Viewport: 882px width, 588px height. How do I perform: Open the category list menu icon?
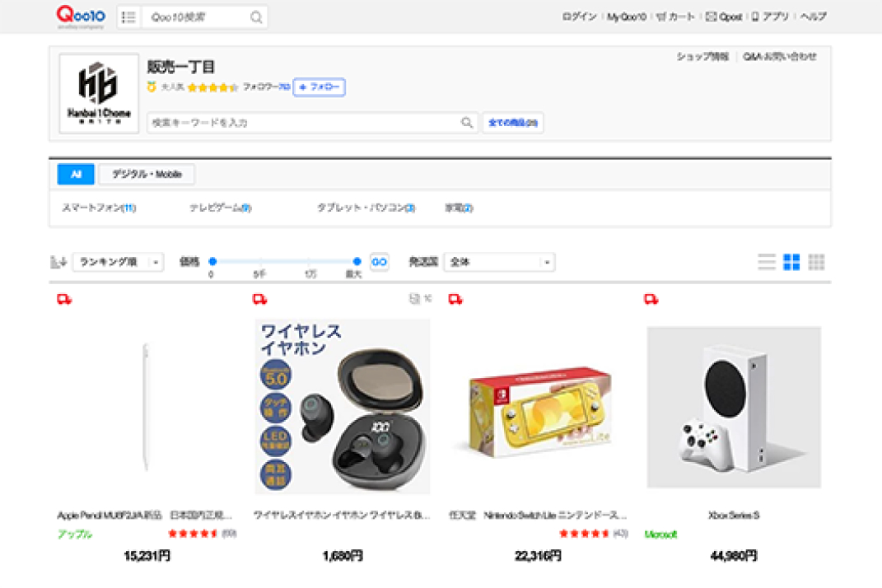[x=128, y=17]
